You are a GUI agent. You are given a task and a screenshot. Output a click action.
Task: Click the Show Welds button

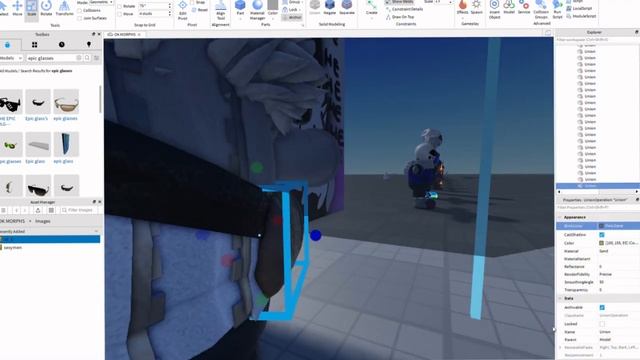399,2
